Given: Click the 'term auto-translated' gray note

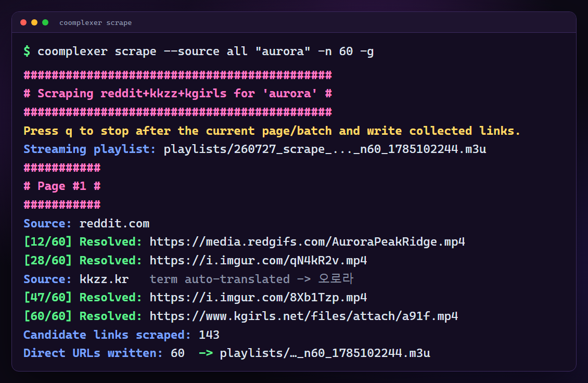Looking at the screenshot, I should (251, 279).
